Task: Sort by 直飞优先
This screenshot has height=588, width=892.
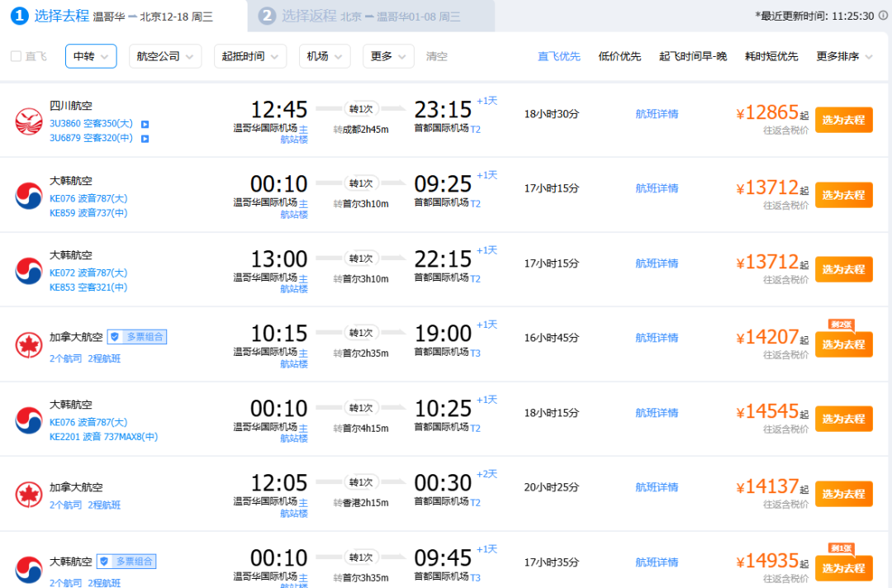Action: (x=558, y=56)
